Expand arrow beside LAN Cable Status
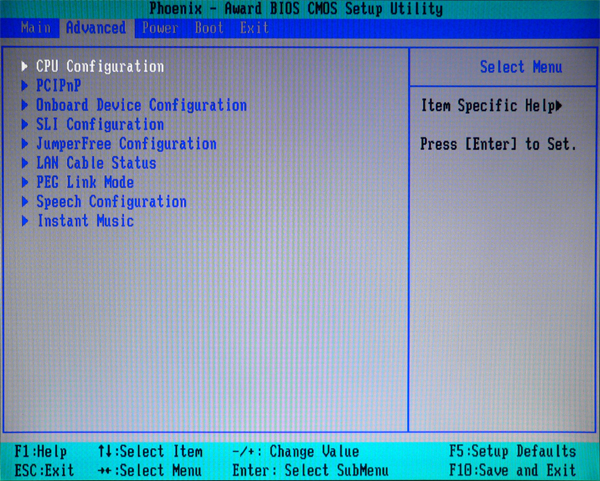 [25, 163]
